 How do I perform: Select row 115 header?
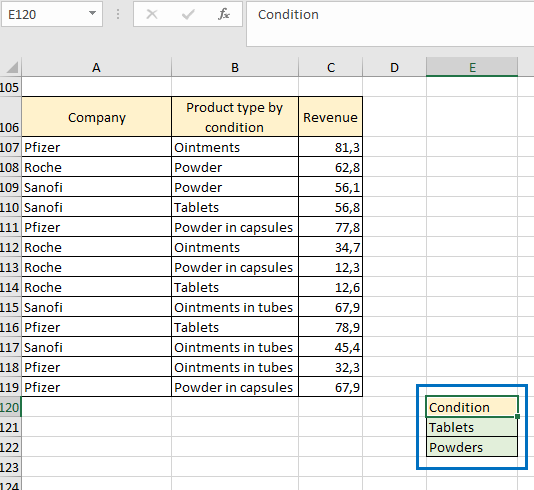point(10,307)
